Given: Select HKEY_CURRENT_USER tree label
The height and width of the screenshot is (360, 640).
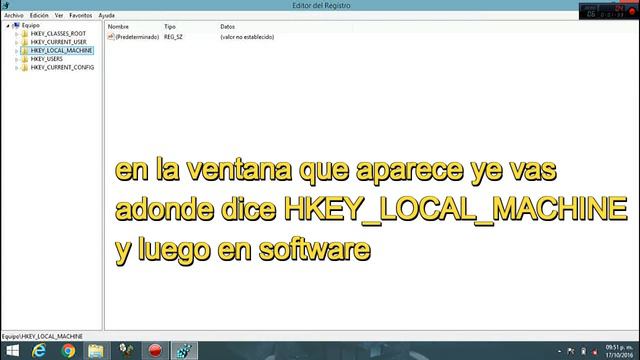Looking at the screenshot, I should click(59, 42).
